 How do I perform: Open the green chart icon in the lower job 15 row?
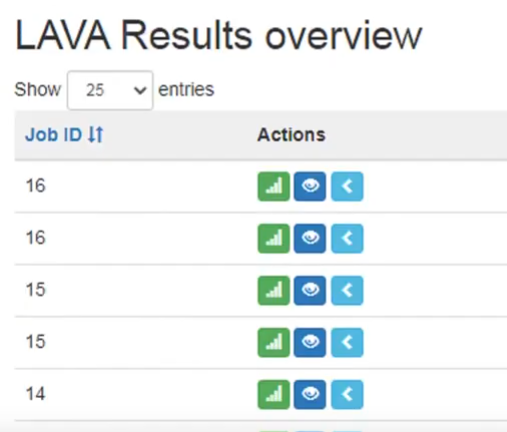pos(274,342)
